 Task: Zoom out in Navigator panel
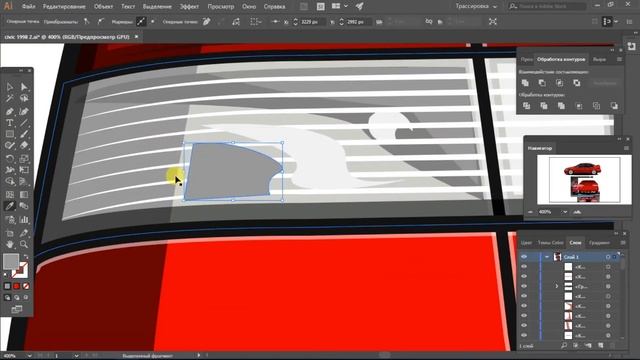(x=530, y=212)
